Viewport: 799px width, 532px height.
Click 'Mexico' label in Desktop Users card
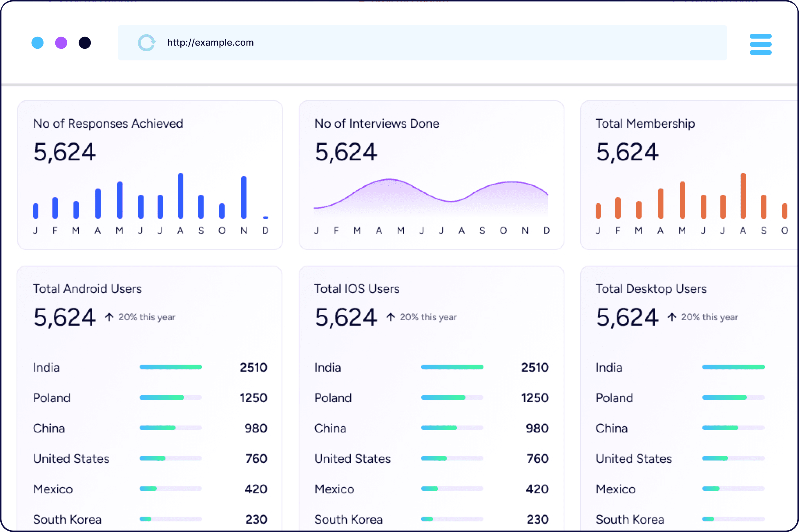[615, 489]
